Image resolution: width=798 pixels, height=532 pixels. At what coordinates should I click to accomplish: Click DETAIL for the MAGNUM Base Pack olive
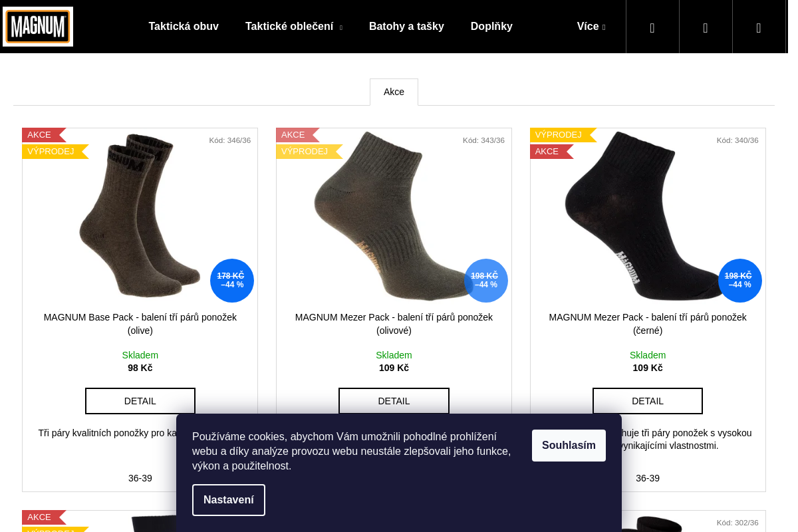[140, 401]
